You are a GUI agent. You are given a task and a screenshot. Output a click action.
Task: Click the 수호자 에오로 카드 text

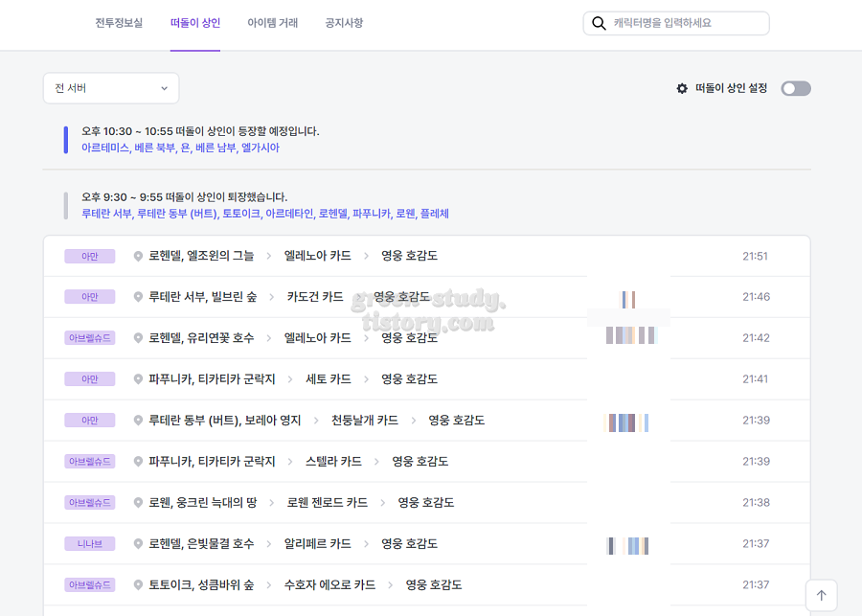click(329, 585)
